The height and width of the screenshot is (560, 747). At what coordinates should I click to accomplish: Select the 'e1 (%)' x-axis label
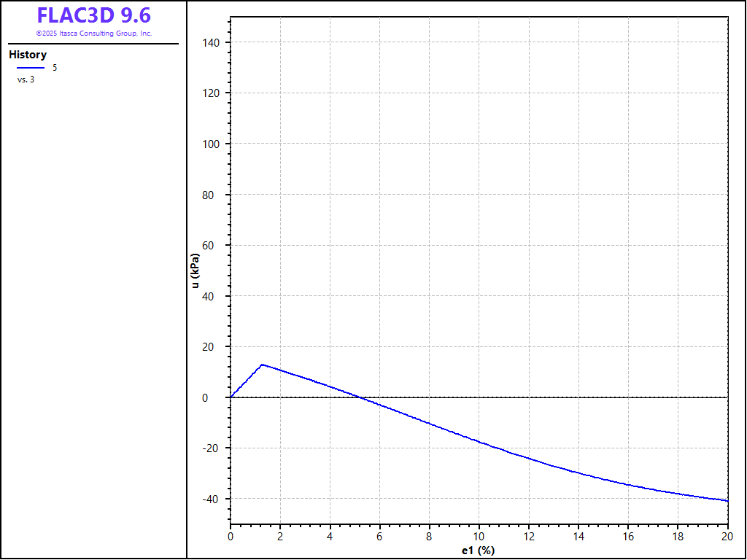tap(479, 550)
